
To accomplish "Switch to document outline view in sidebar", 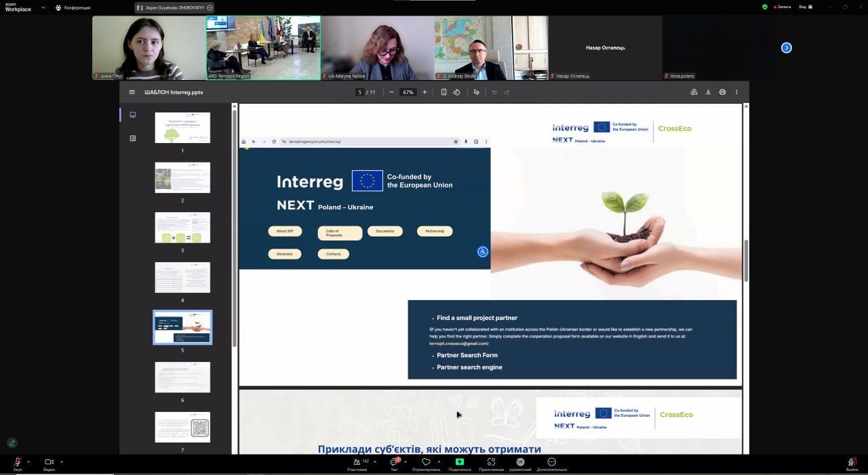I will (x=133, y=138).
